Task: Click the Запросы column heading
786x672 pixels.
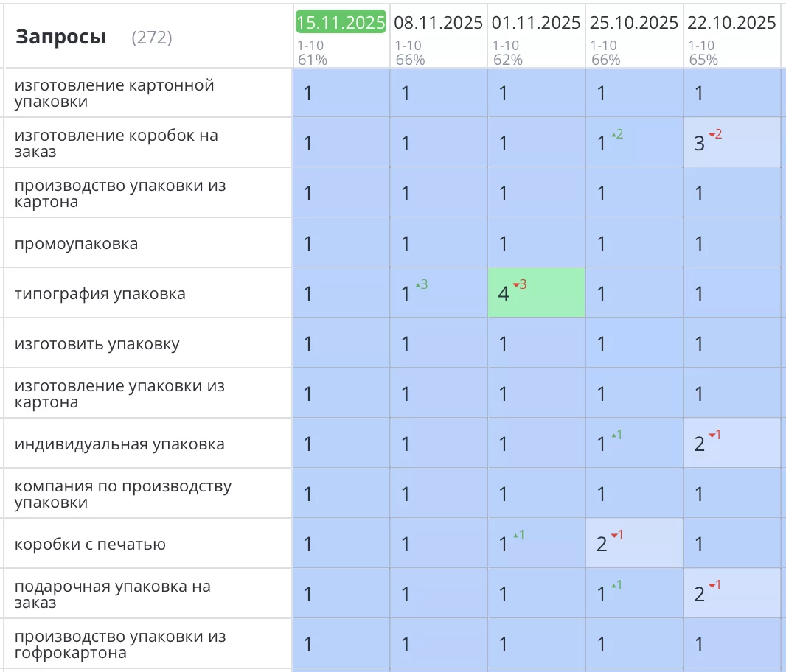Action: 60,37
